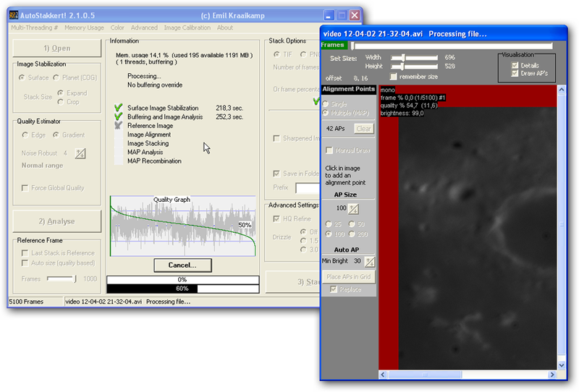Toggle the Replace checkbox
This screenshot has width=579, height=392.
(x=334, y=289)
